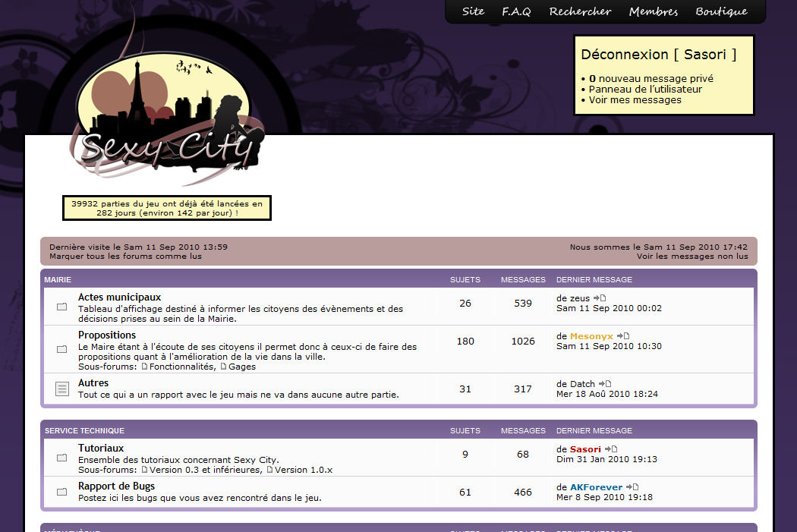The image size is (797, 532).
Task: Go to the Membres page
Action: click(x=653, y=11)
